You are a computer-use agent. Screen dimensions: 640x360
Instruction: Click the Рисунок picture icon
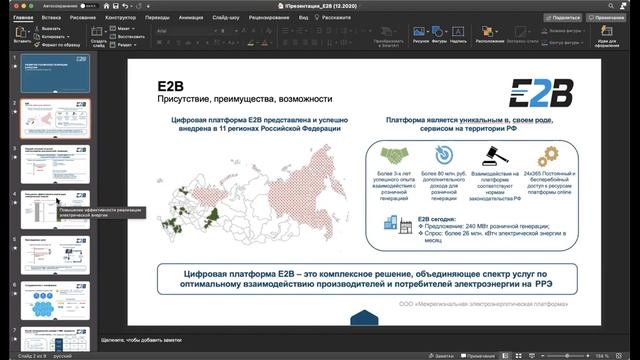419,31
